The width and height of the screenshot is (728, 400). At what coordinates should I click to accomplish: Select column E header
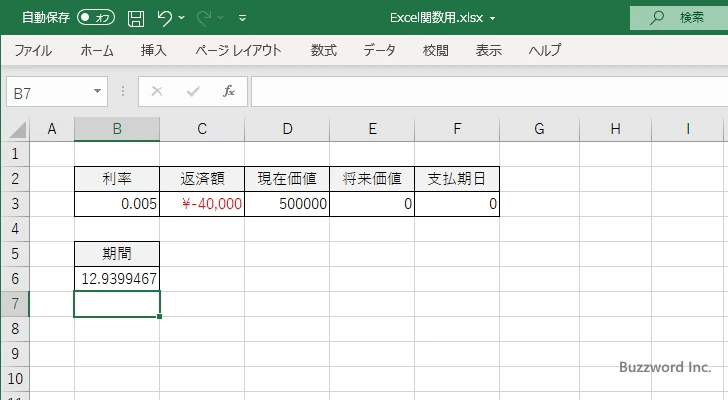372,129
